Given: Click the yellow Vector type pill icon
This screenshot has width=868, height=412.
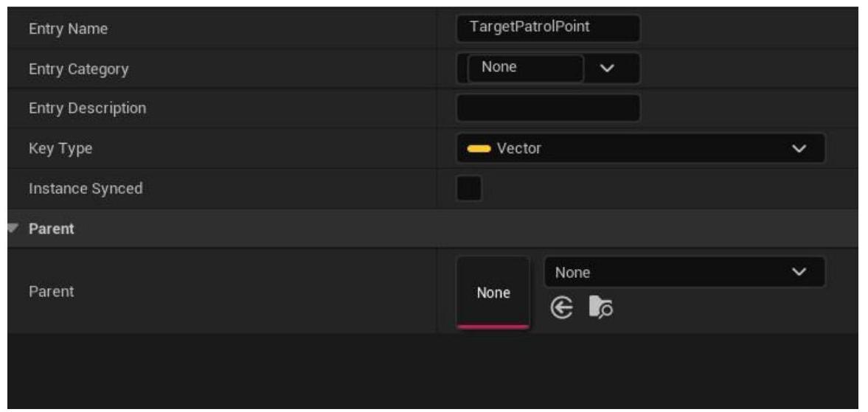Looking at the screenshot, I should pyautogui.click(x=479, y=149).
